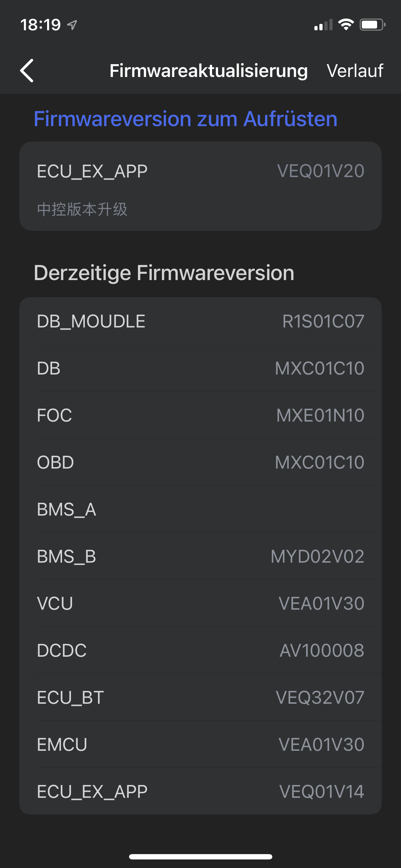The image size is (401, 868).
Task: Select the ECU_EX_APP VEQ01V20 upgrade card
Action: 200,186
